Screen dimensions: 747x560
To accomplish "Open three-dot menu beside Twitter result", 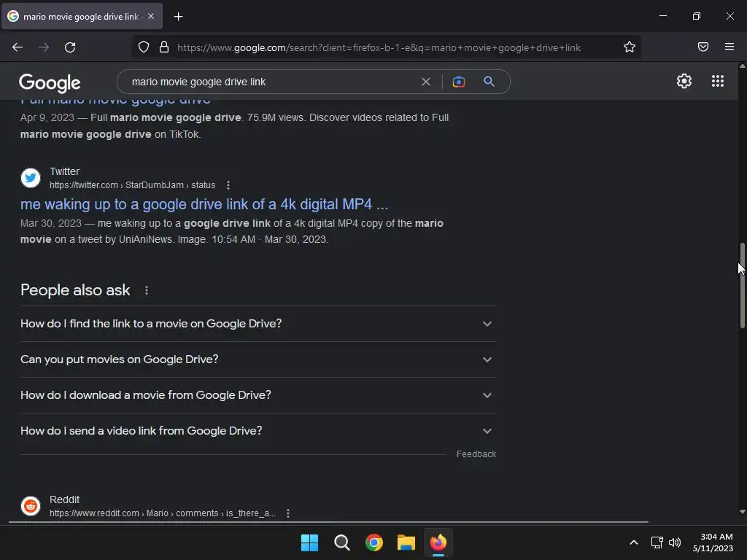I will (228, 185).
